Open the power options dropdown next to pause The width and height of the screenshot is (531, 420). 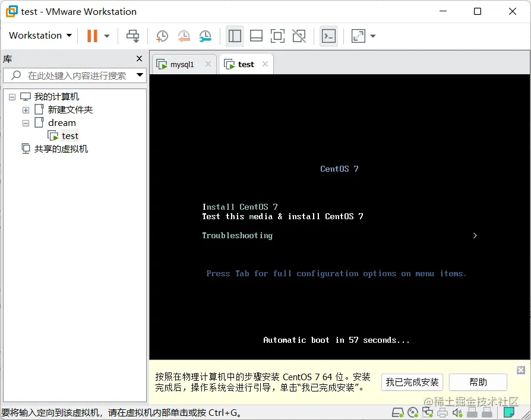click(x=107, y=36)
